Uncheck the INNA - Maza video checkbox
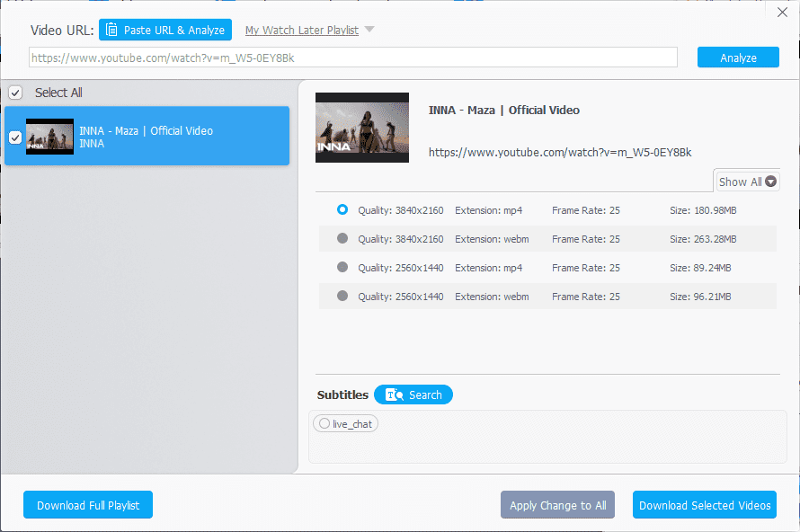This screenshot has width=800, height=532. (x=15, y=137)
